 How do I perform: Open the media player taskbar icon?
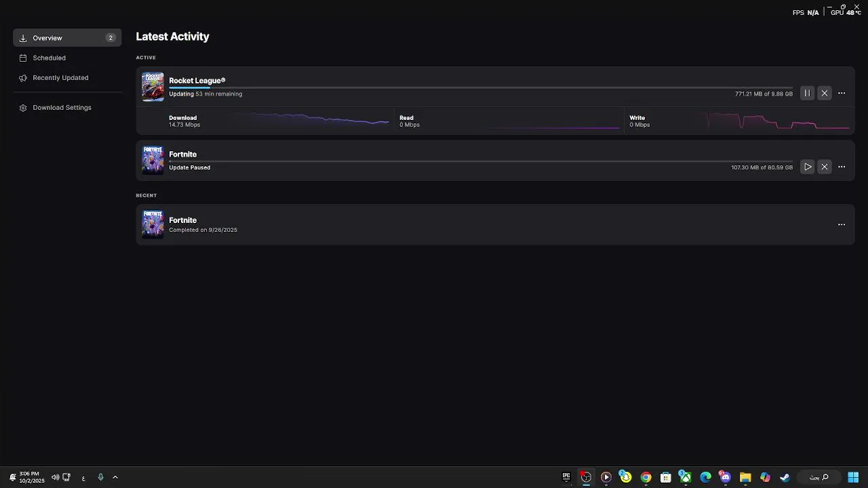(x=606, y=477)
